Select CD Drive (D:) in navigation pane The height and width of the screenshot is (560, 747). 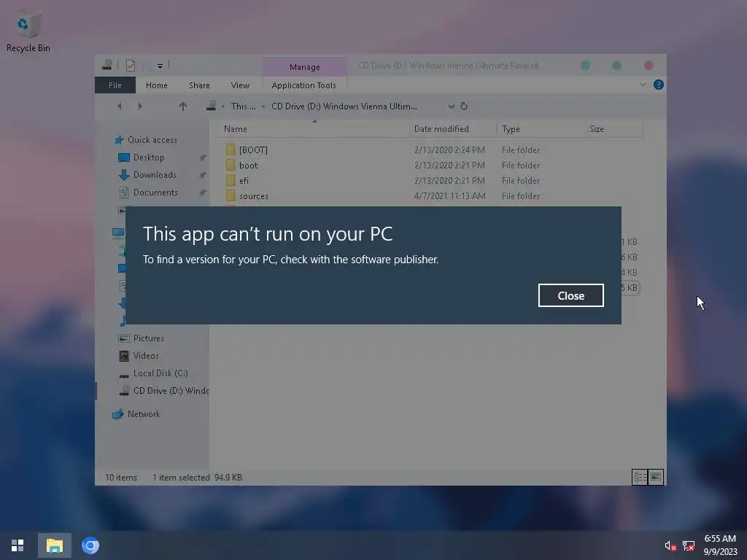[163, 391]
